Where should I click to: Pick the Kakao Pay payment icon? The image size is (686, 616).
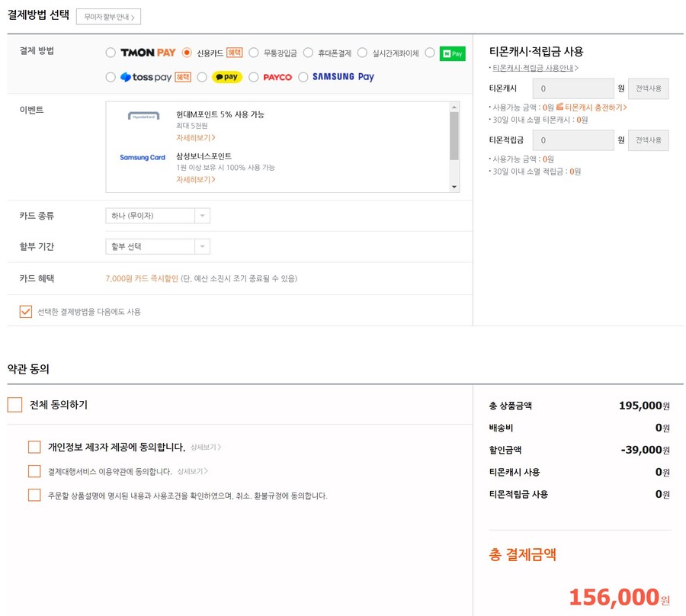pos(226,77)
